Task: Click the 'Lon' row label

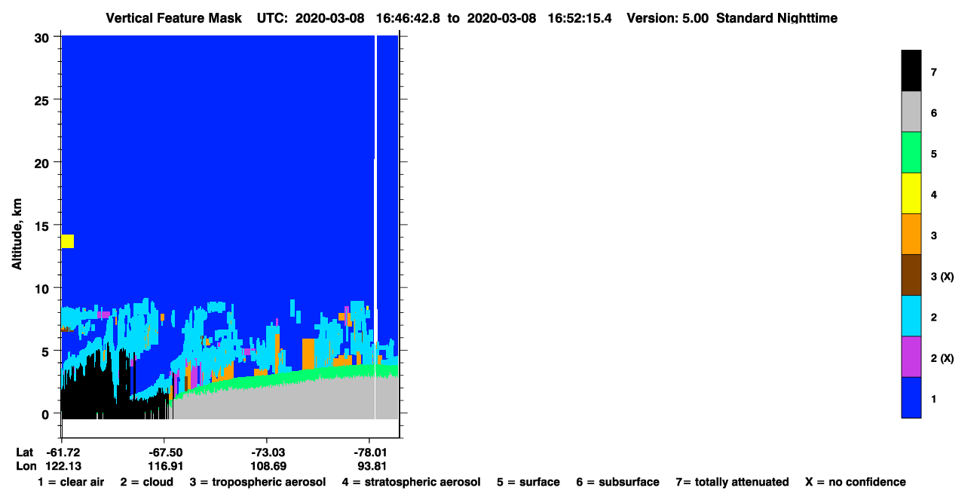Action: click(26, 466)
